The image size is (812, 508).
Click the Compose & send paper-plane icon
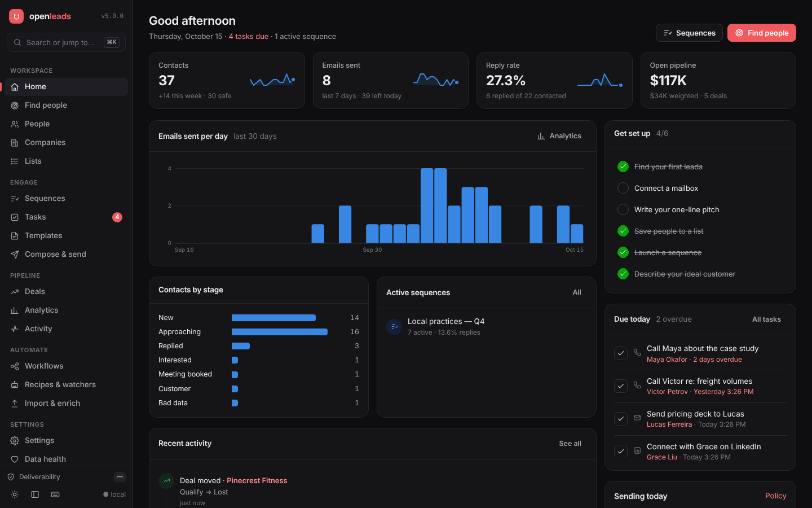tap(15, 255)
